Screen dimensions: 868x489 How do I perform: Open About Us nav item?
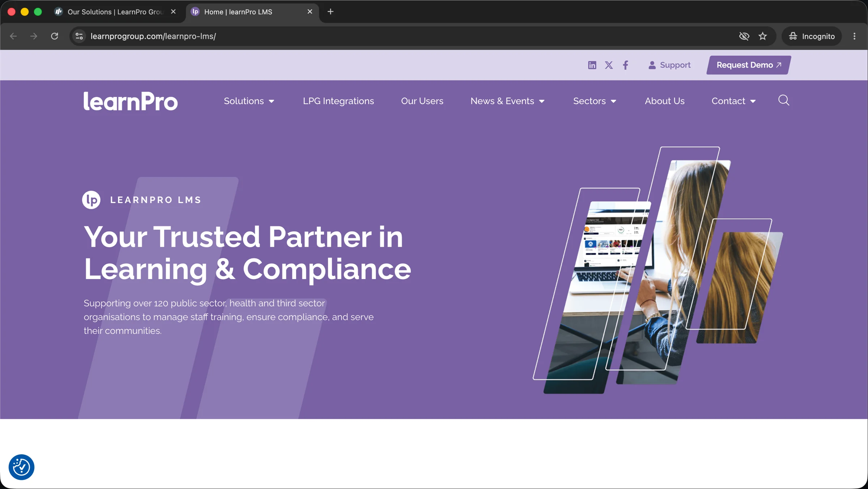click(664, 101)
